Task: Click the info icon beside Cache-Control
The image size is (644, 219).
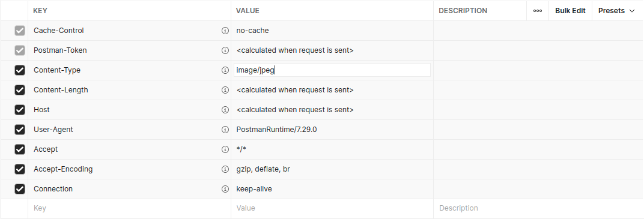Action: (x=225, y=31)
